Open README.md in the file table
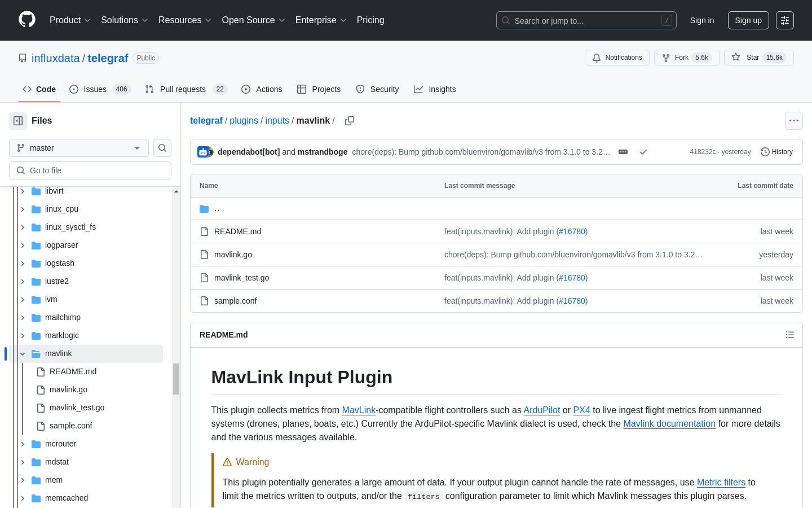This screenshot has width=812, height=508. tap(237, 231)
